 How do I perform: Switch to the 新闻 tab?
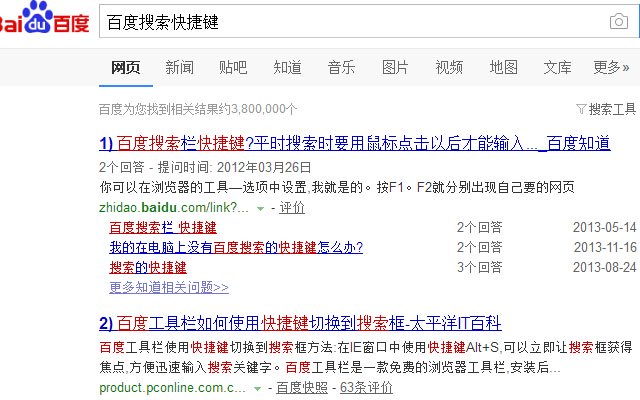[180, 67]
